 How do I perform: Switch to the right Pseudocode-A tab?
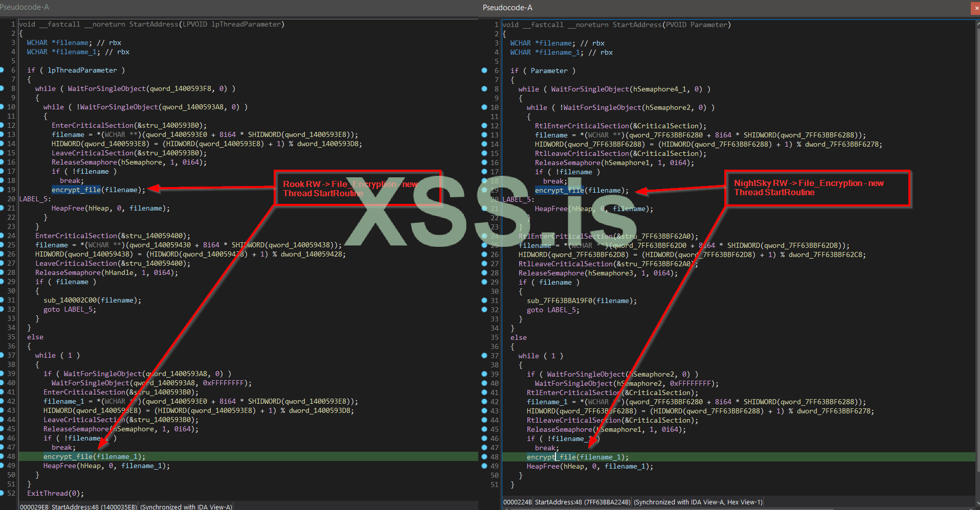coord(507,8)
